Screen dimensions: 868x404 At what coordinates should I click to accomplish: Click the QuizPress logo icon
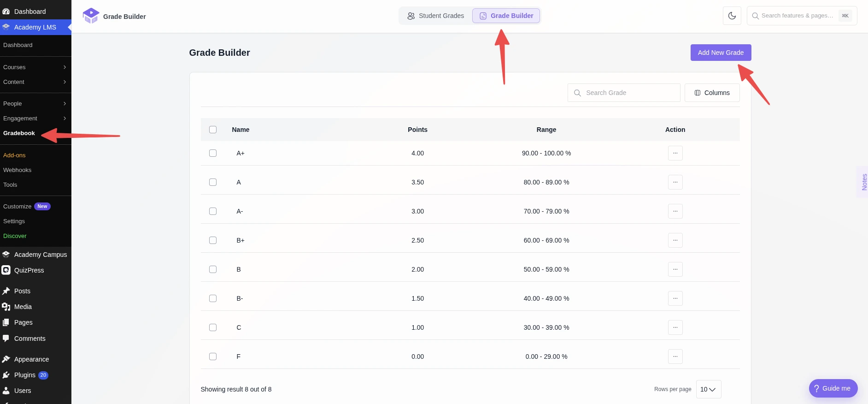6,270
